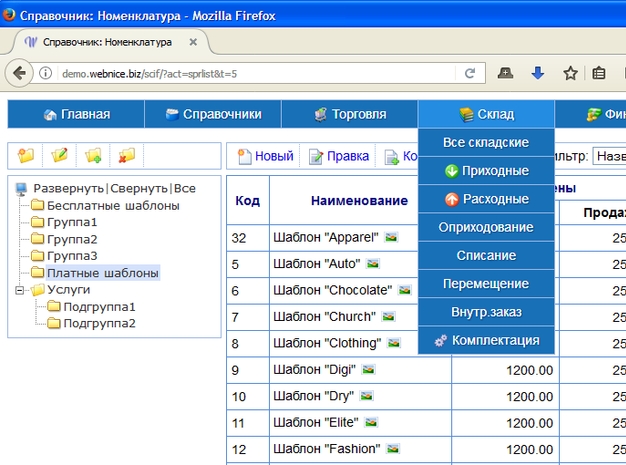Image resolution: width=626 pixels, height=465 pixels.
Task: Click Развернуть to expand the tree
Action: pyautogui.click(x=68, y=188)
